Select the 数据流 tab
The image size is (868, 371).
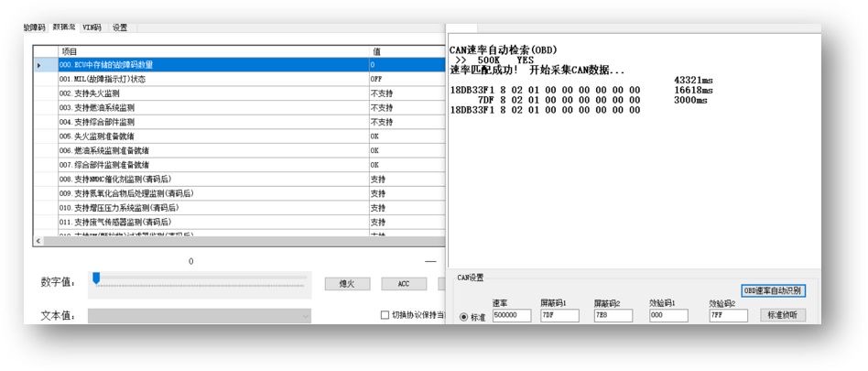pyautogui.click(x=64, y=27)
